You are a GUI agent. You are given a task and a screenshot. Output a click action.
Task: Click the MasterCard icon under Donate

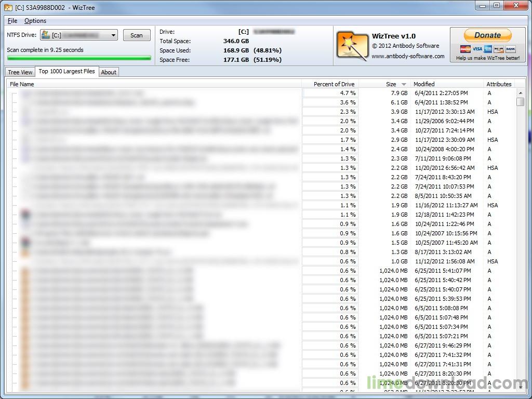465,49
